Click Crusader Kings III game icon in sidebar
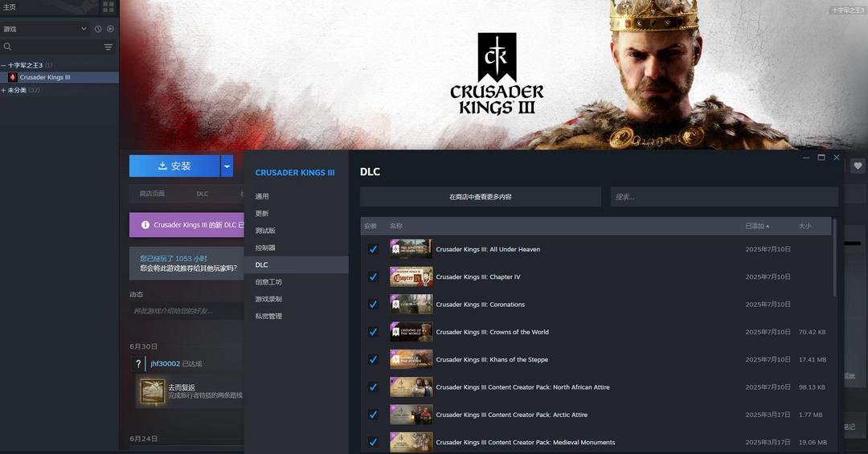 tap(12, 77)
